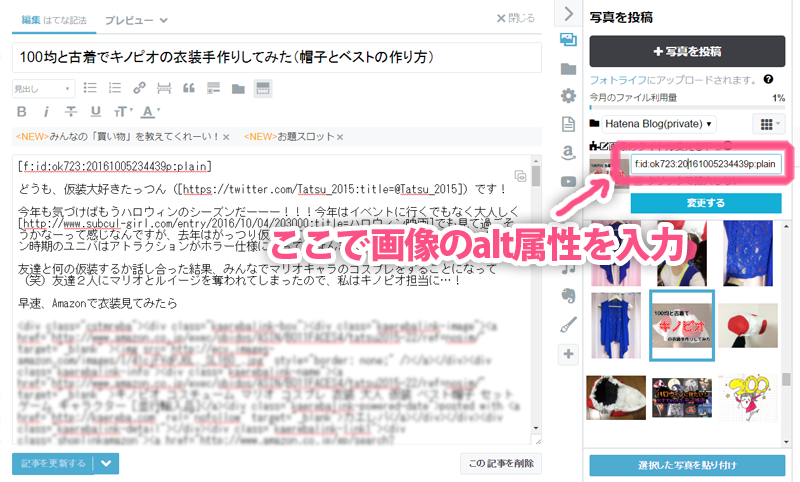Image resolution: width=800 pixels, height=482 pixels.
Task: Open the Amazon product search panel
Action: 568,153
